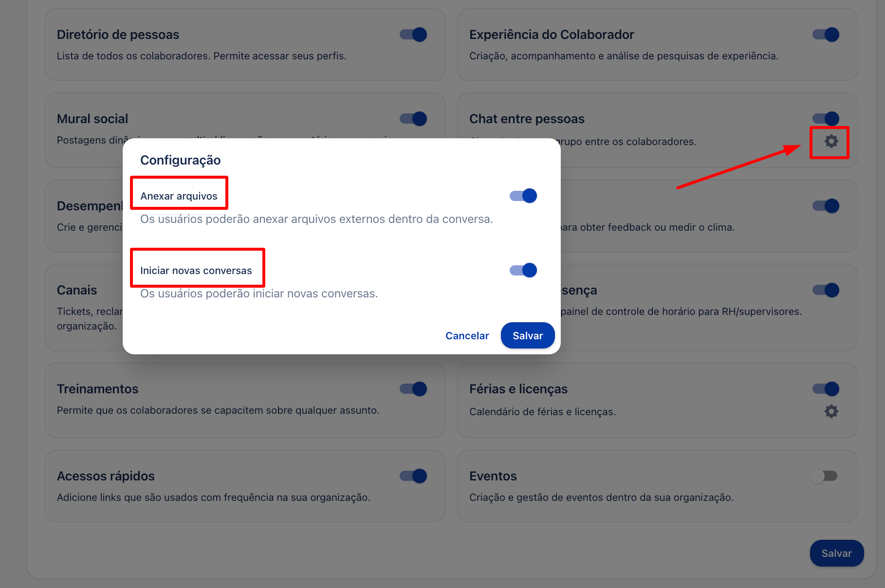Disable Diretório de pessoas toggle
Image resolution: width=885 pixels, height=588 pixels.
coord(413,35)
